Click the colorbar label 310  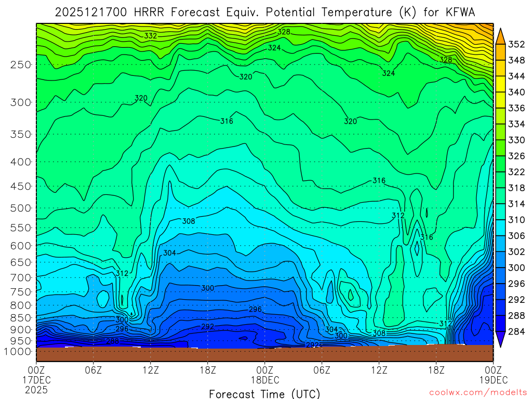coord(516,220)
